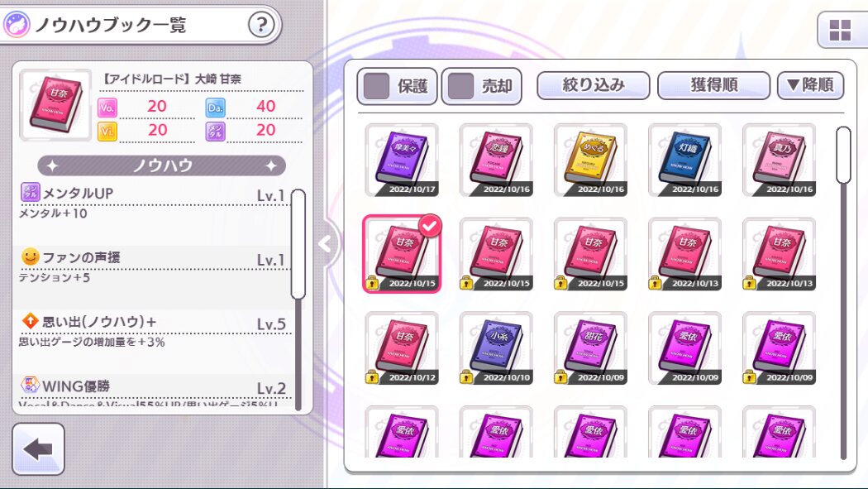Screen dimensions: 868x489
Task: Toggle the 保護 protect checkbox
Action: [398, 86]
